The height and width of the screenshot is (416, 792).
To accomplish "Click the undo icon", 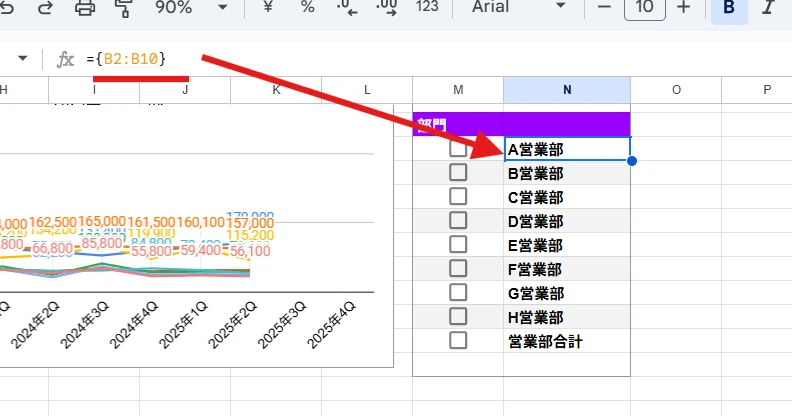I will (7, 7).
